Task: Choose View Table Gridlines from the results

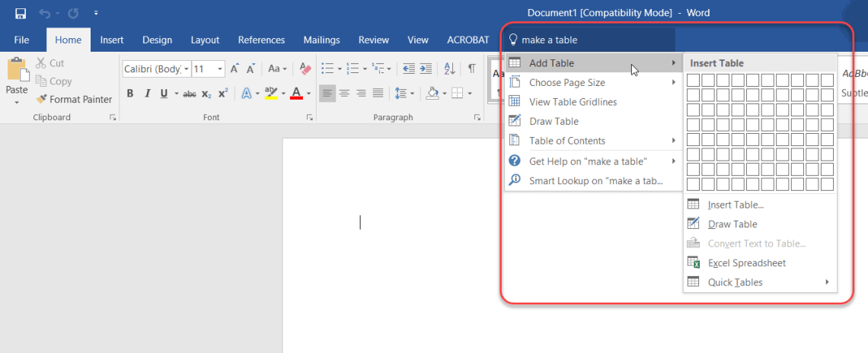Action: (573, 102)
